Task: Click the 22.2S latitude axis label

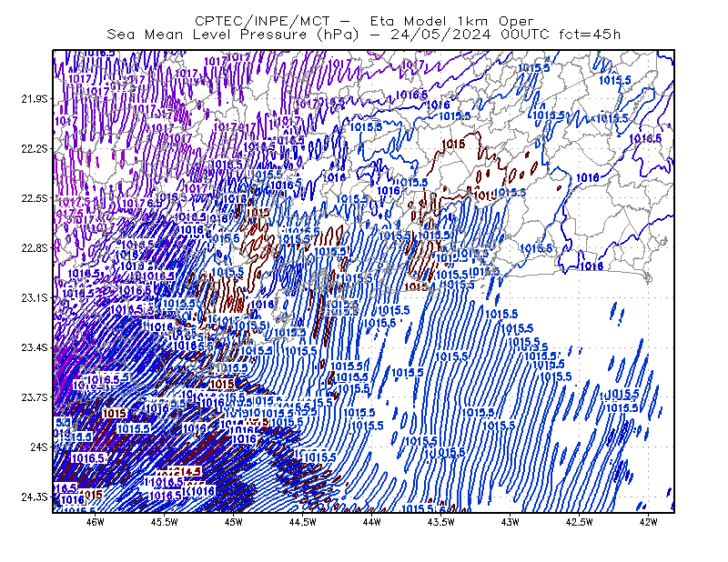Action: pyautogui.click(x=34, y=148)
